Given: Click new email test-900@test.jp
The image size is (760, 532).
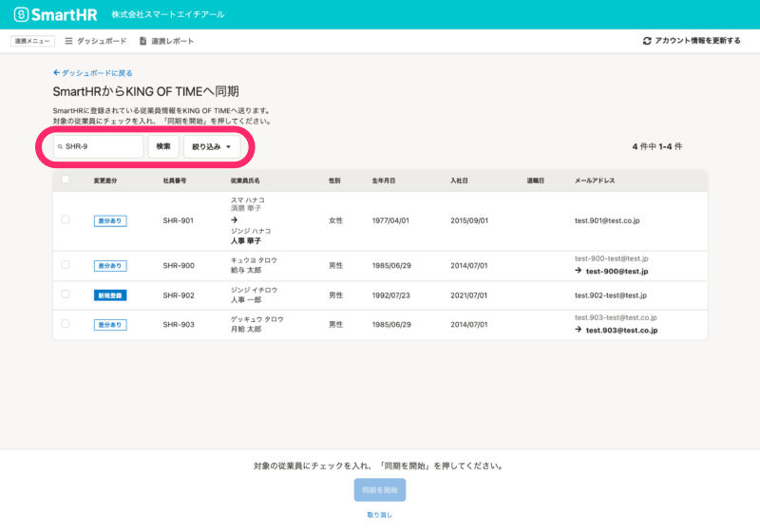Looking at the screenshot, I should pos(617,272).
